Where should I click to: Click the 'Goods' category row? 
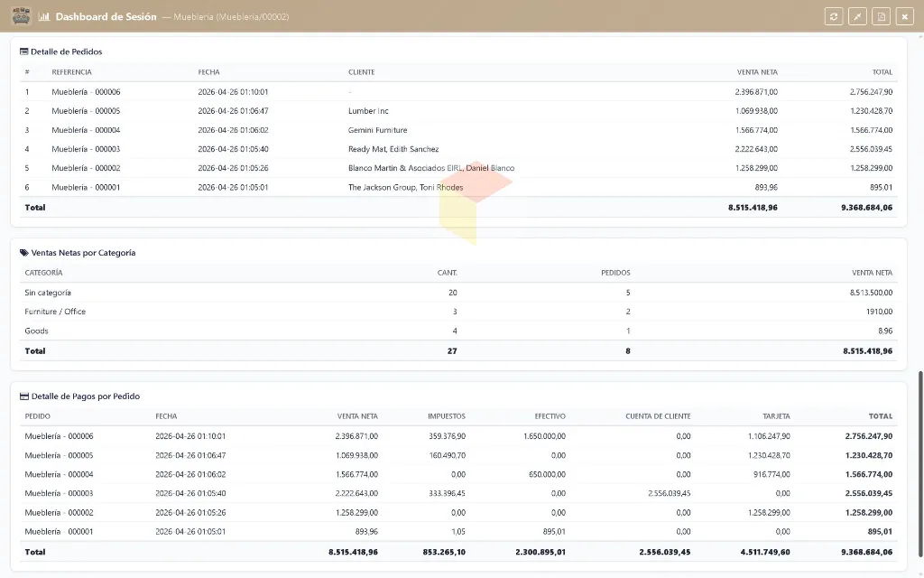[458, 331]
